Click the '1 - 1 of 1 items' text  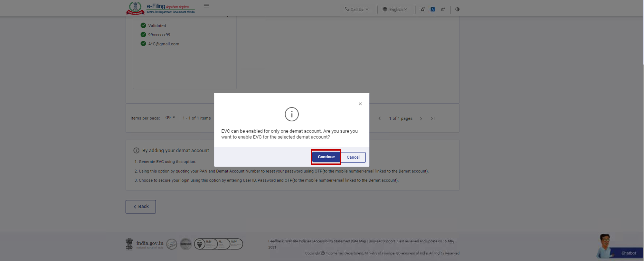(x=196, y=118)
